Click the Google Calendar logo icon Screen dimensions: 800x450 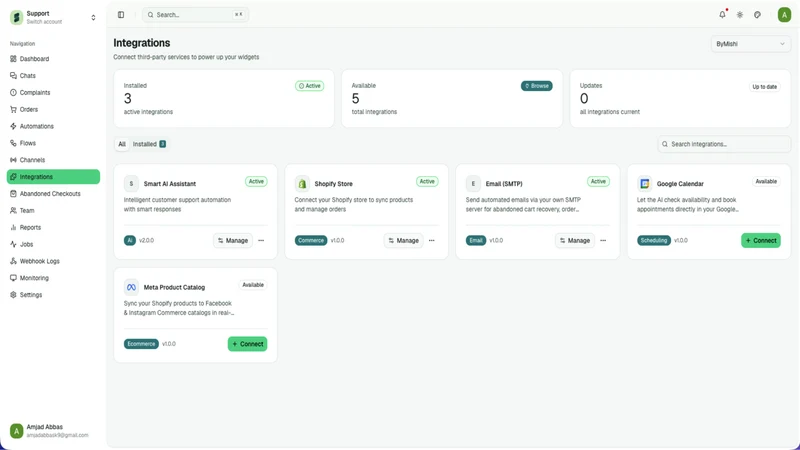click(644, 183)
